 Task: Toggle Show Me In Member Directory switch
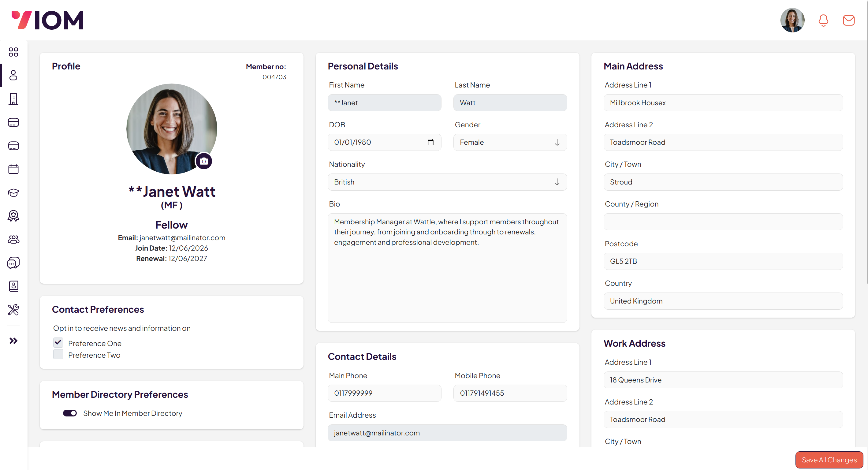(70, 413)
